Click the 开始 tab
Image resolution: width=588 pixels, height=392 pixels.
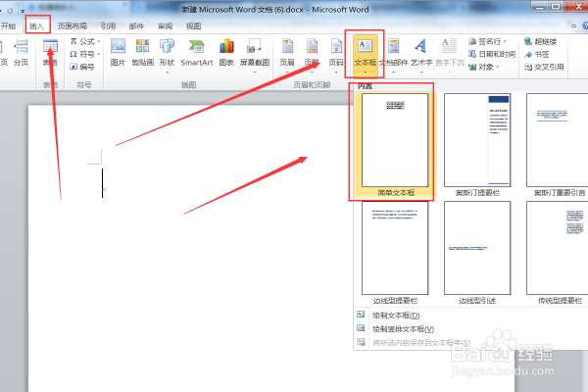pyautogui.click(x=8, y=25)
